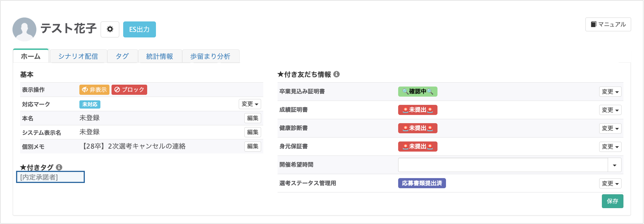The height and width of the screenshot is (224, 644).
Task: Switch to シナリオ配信 tab
Action: point(78,57)
